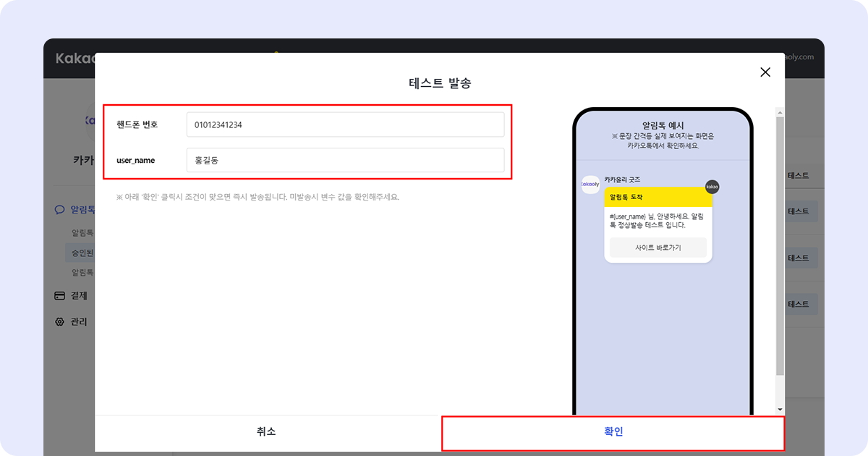Click the 테스트 발송 dialog title
This screenshot has width=868, height=456.
tap(440, 83)
